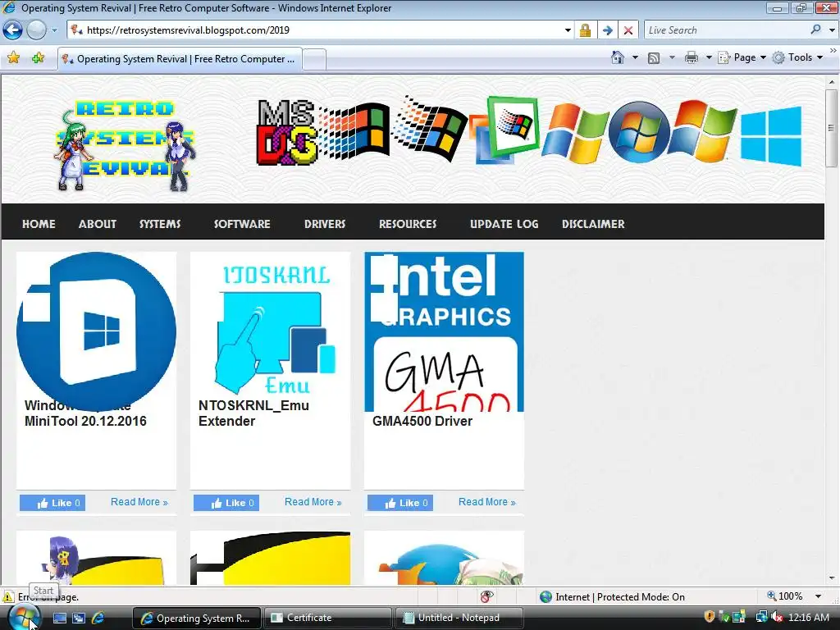Open the HOME navigation item
The image size is (840, 630).
(39, 224)
